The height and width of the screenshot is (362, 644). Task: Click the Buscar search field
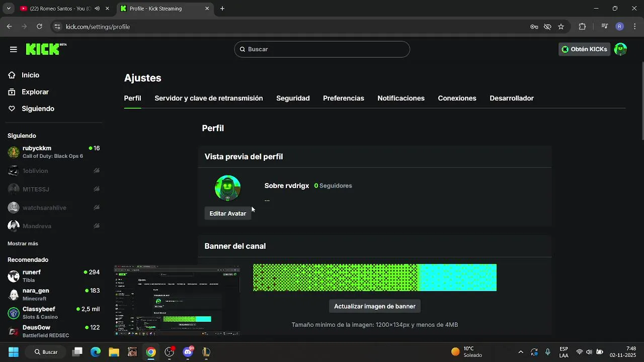(322, 49)
